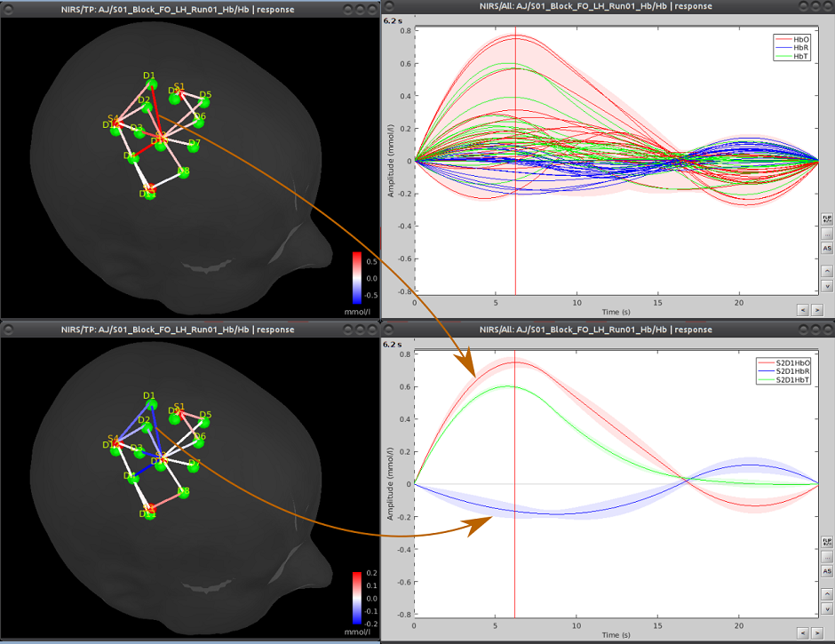Click detector D1 on top head view
The width and height of the screenshot is (835, 644).
click(x=152, y=84)
